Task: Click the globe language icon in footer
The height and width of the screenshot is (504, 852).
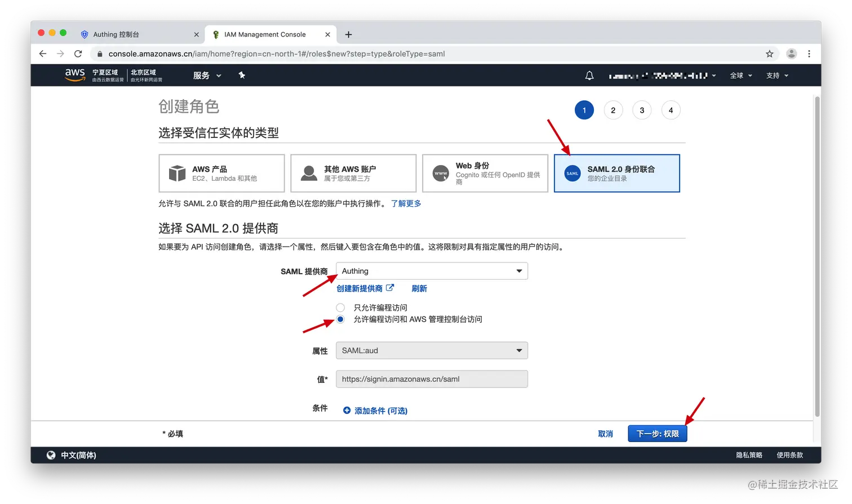Action: pyautogui.click(x=51, y=455)
